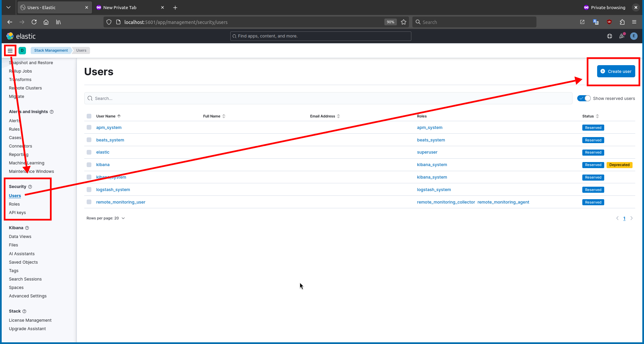The image size is (644, 344).
Task: Click the Alerts and Insights help icon
Action: tap(52, 112)
